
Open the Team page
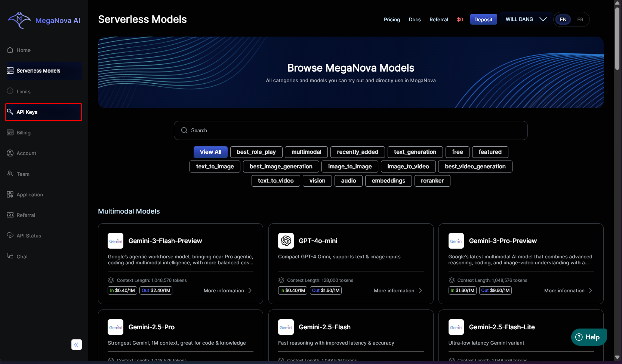[23, 174]
